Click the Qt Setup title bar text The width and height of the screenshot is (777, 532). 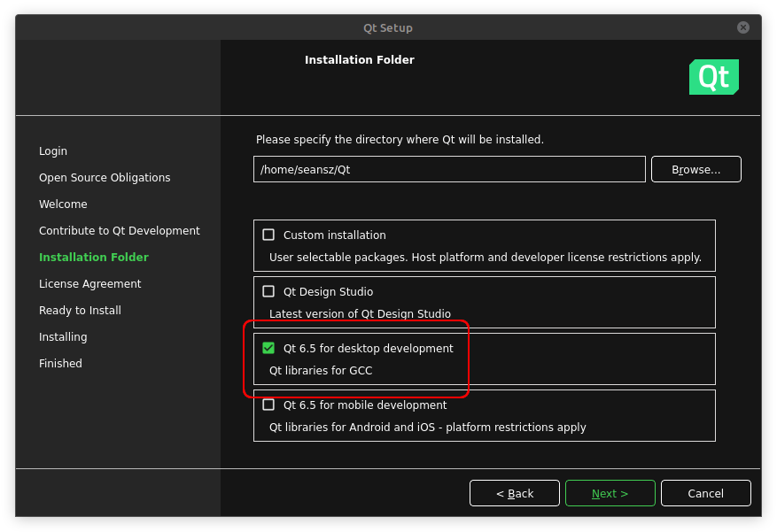tap(388, 27)
